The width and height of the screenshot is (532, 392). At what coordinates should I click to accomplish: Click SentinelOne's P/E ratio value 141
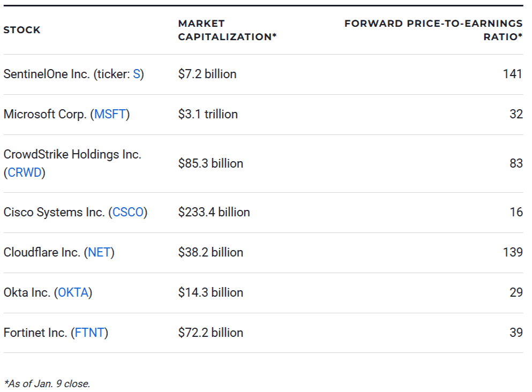[x=512, y=74]
